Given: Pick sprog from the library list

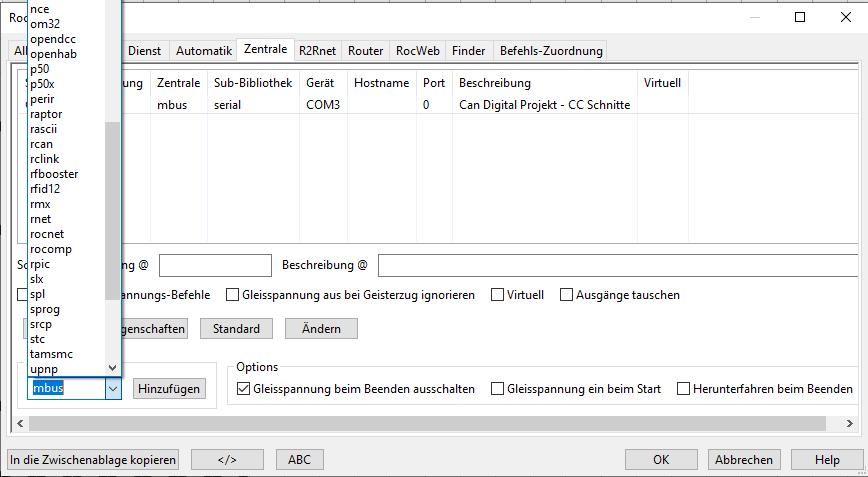Looking at the screenshot, I should click(45, 309).
